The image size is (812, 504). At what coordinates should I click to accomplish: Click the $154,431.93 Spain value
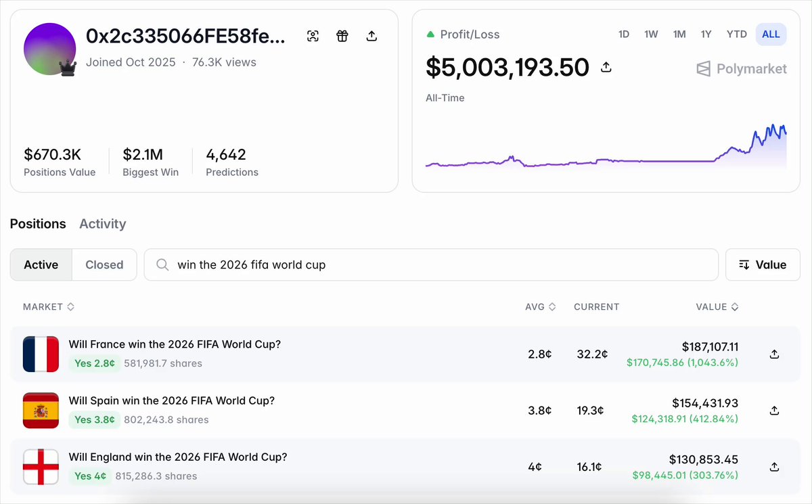click(x=705, y=403)
